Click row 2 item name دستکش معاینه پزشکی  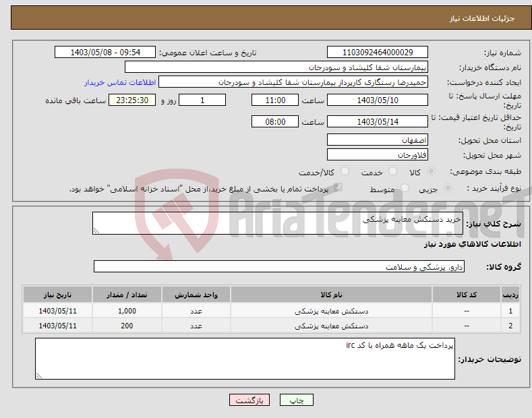tap(331, 326)
